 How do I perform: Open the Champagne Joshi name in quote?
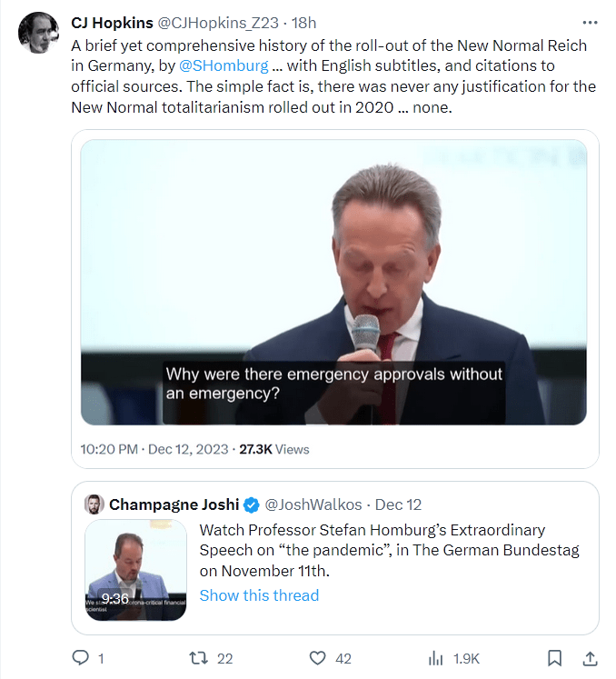point(174,504)
